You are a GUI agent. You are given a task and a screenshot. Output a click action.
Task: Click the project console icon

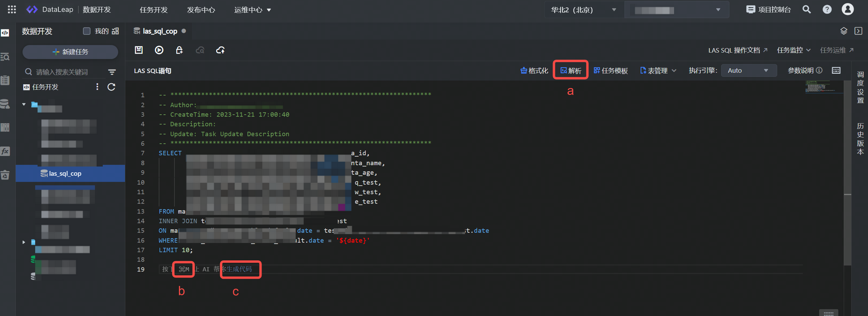pos(750,10)
